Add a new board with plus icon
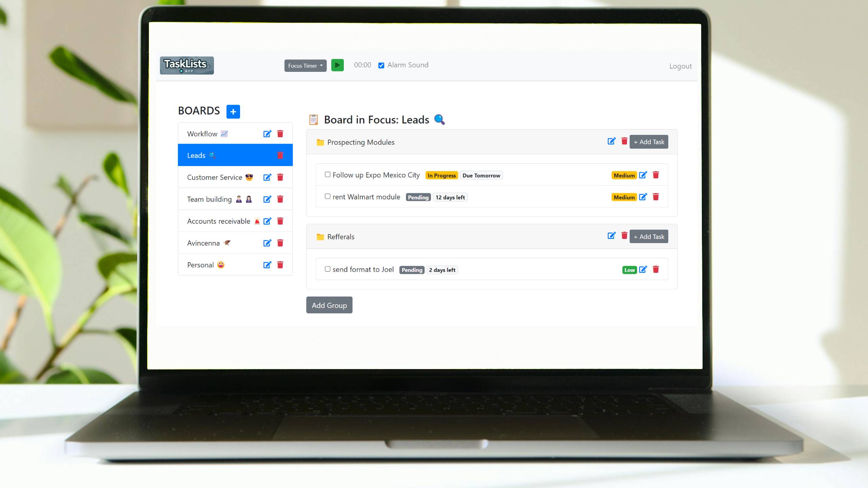 pos(233,111)
